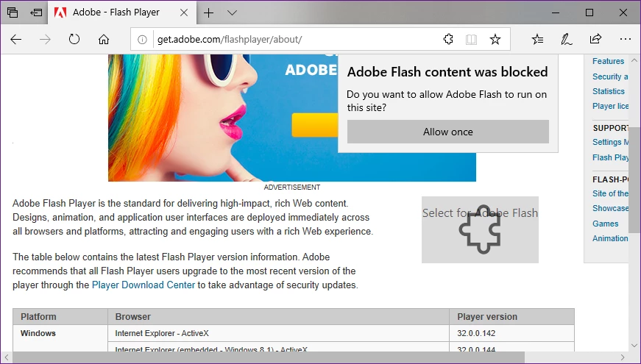The image size is (641, 364).
Task: Open the Settings Manager sidebar link
Action: (610, 142)
